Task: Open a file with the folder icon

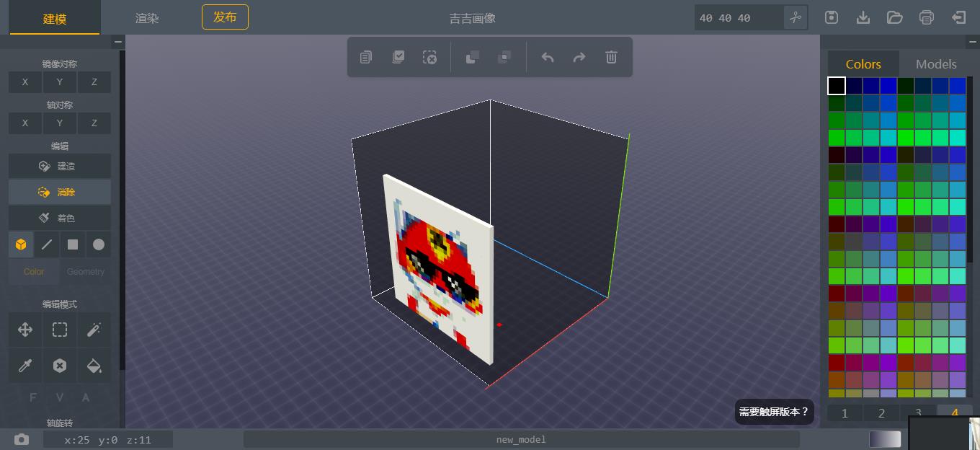Action: 895,17
